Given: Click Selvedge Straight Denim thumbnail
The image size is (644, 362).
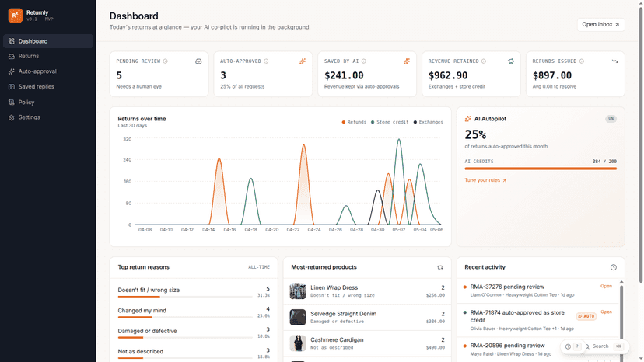Looking at the screenshot, I should tap(298, 317).
